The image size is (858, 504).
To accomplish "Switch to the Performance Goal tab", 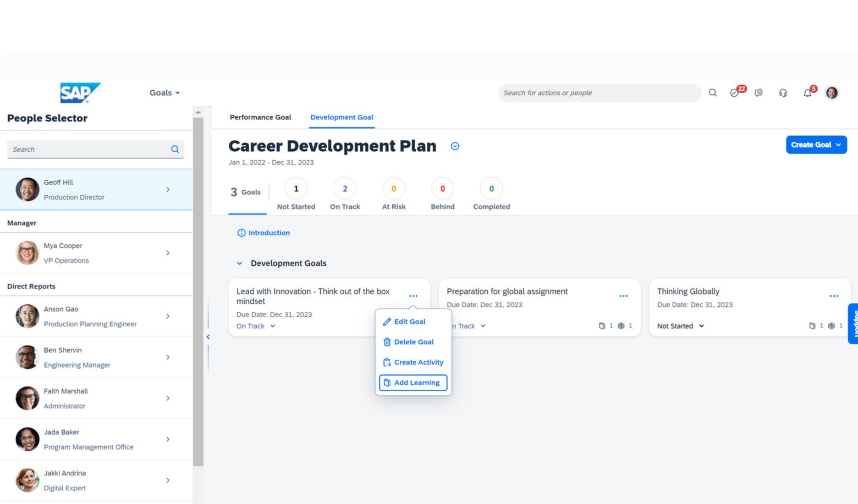I will (x=260, y=117).
